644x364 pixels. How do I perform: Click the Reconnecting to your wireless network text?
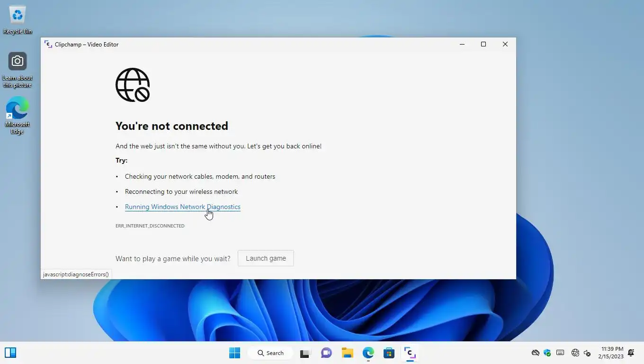[181, 191]
